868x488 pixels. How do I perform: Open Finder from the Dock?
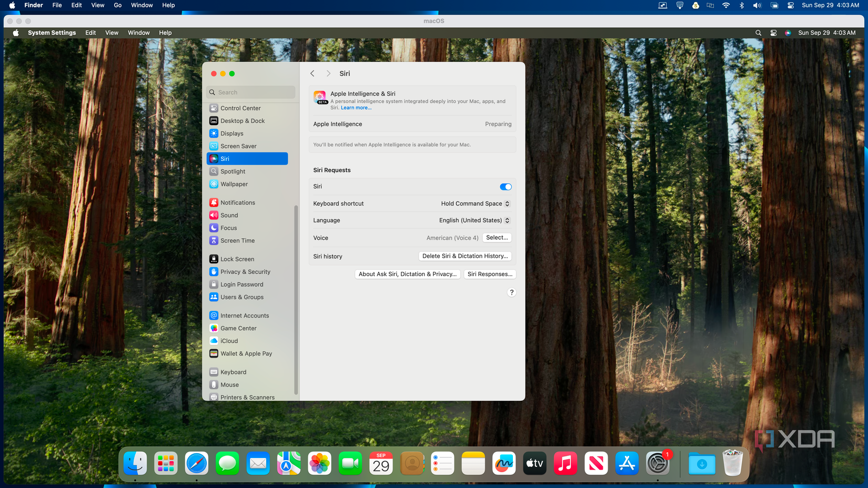[135, 463]
